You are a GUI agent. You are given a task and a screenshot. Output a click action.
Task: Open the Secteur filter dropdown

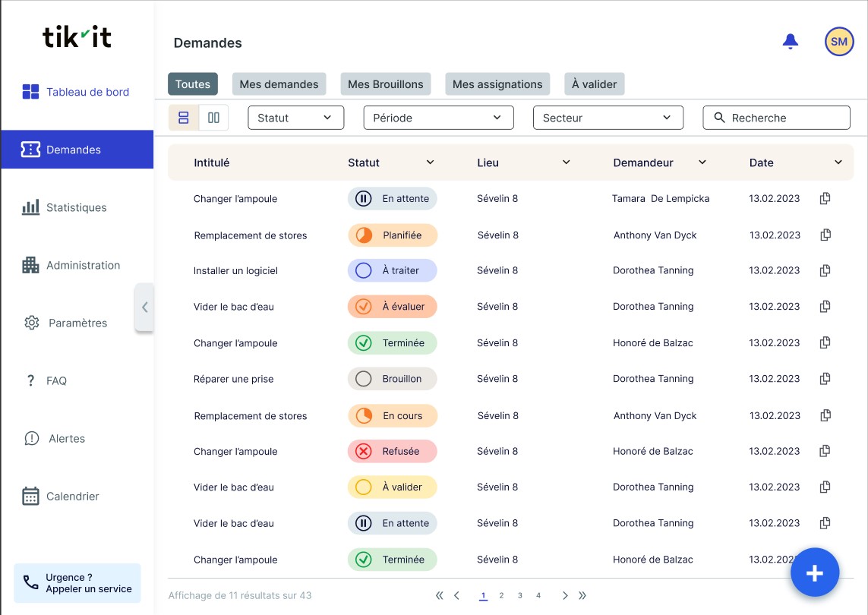(x=608, y=118)
